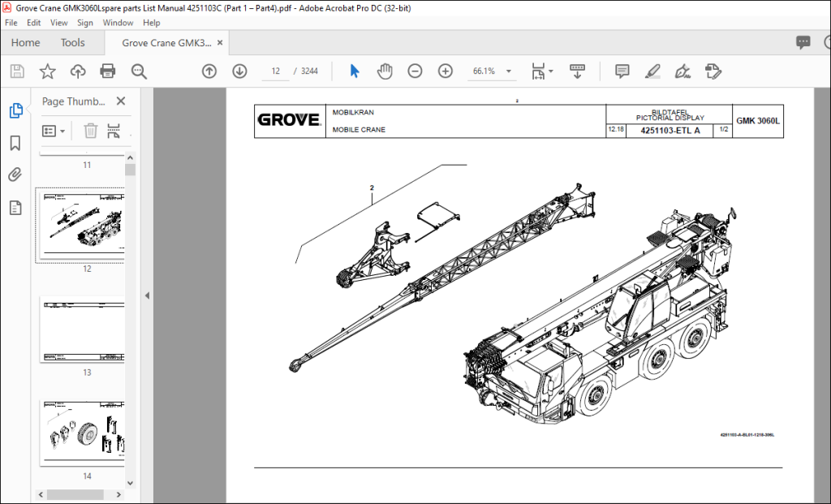Open the Window menu
Screen dimensions: 831x504
click(118, 23)
